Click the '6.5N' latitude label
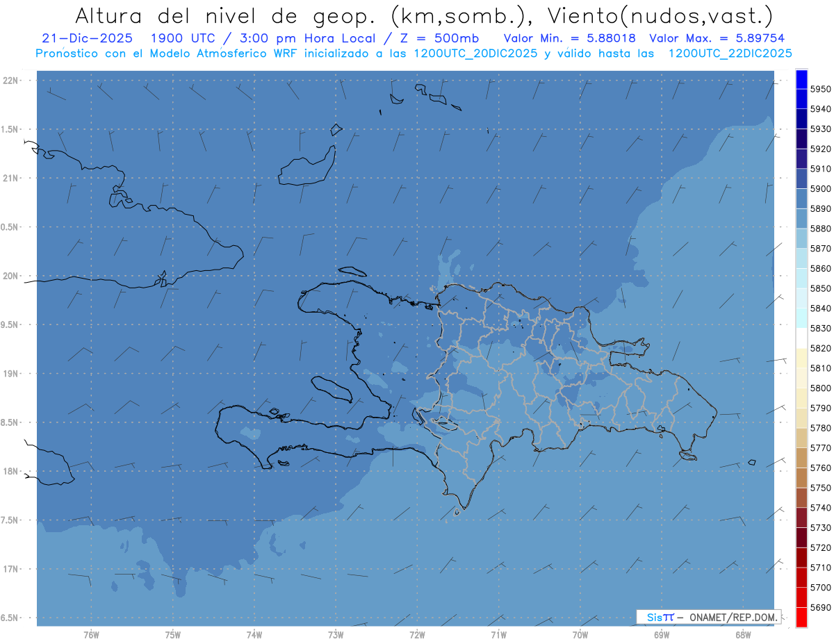This screenshot has height=644, width=834. [x=9, y=618]
